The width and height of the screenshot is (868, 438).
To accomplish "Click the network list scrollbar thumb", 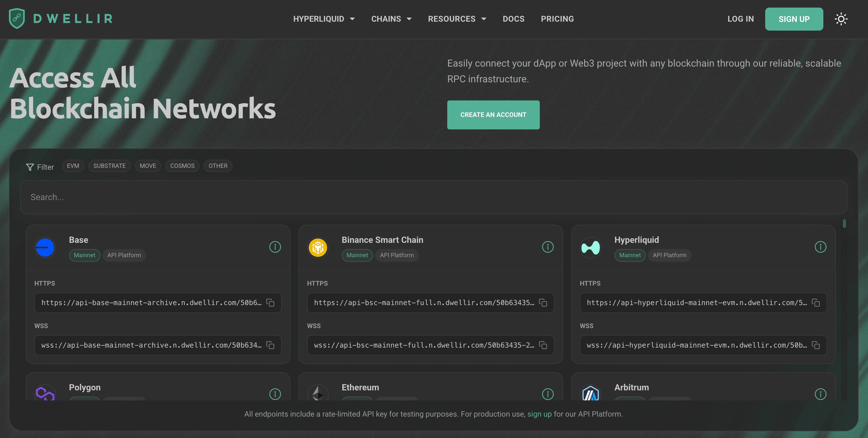I will pyautogui.click(x=844, y=224).
